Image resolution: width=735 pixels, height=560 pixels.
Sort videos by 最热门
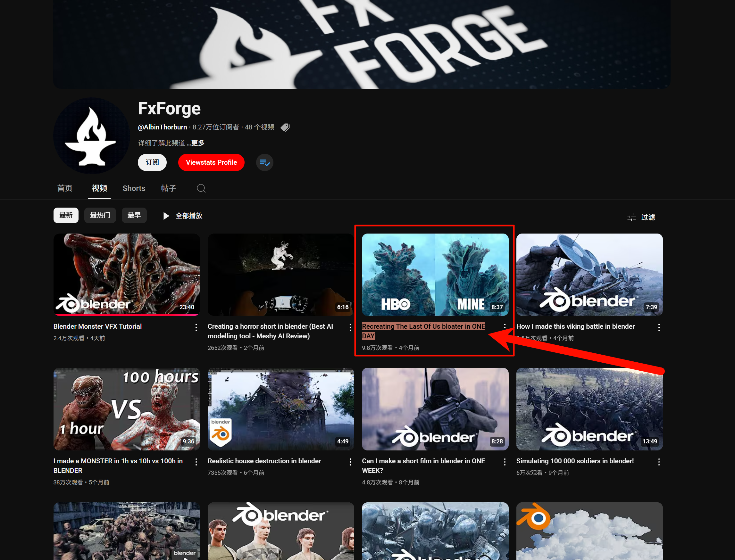point(100,215)
